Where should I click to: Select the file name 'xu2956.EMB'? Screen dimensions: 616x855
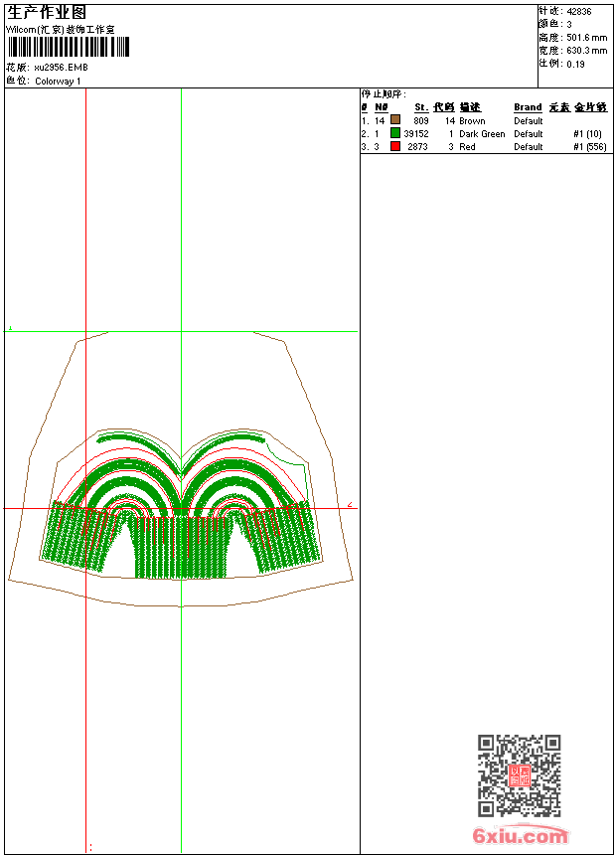61,68
